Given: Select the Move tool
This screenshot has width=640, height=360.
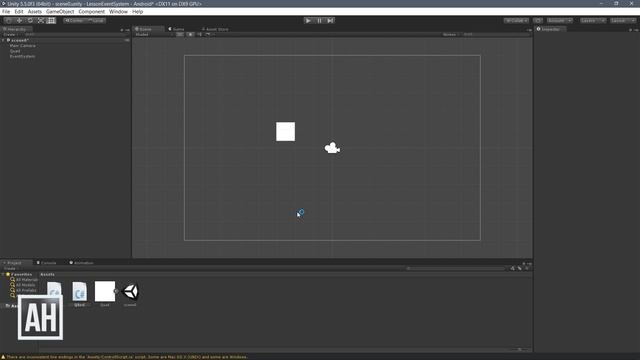Looking at the screenshot, I should point(19,20).
